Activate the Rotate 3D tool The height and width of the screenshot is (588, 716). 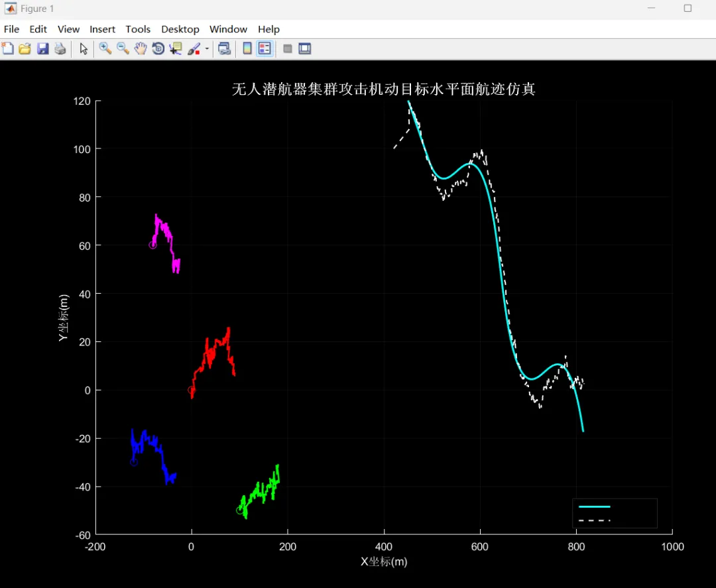(x=158, y=48)
